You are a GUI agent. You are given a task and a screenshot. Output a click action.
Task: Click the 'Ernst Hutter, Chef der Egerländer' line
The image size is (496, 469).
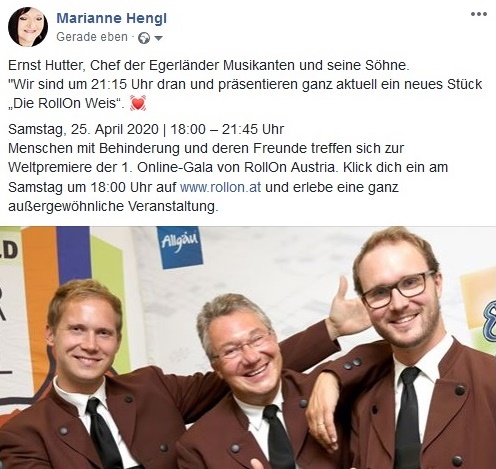click(x=208, y=65)
